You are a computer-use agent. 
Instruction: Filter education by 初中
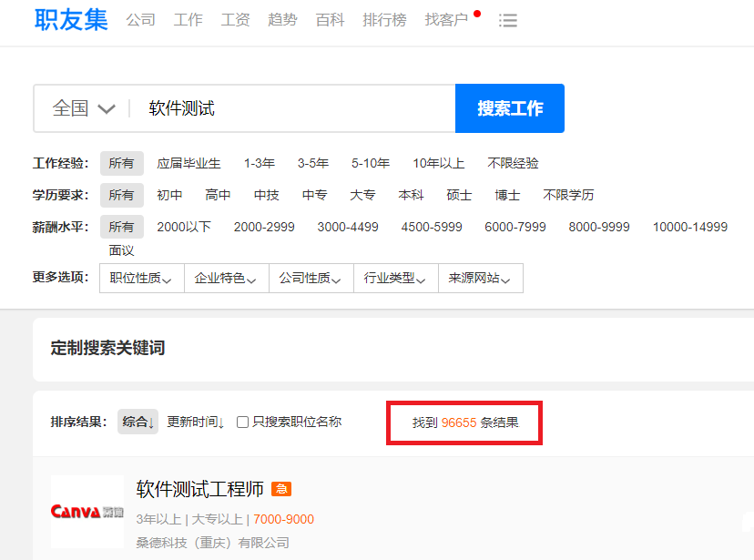click(169, 195)
